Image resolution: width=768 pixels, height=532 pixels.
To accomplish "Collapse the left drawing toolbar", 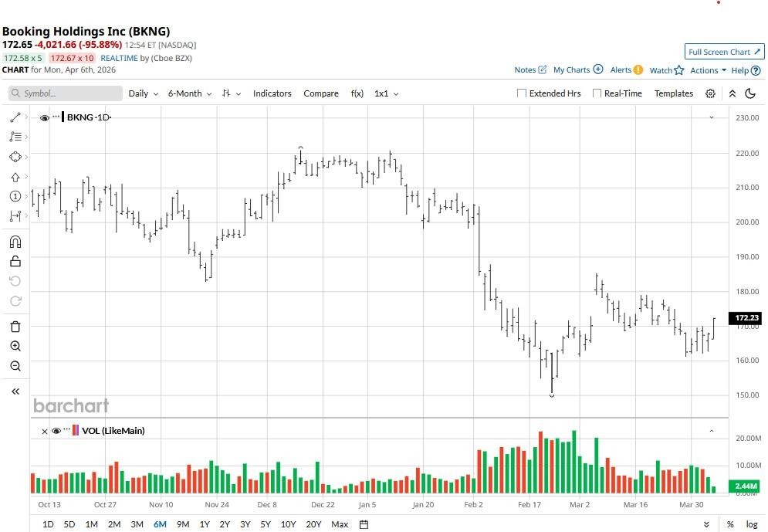I will pos(15,391).
